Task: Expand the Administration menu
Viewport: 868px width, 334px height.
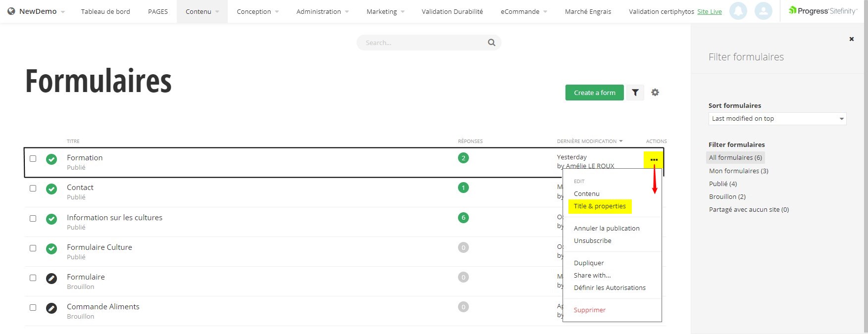Action: pos(322,11)
